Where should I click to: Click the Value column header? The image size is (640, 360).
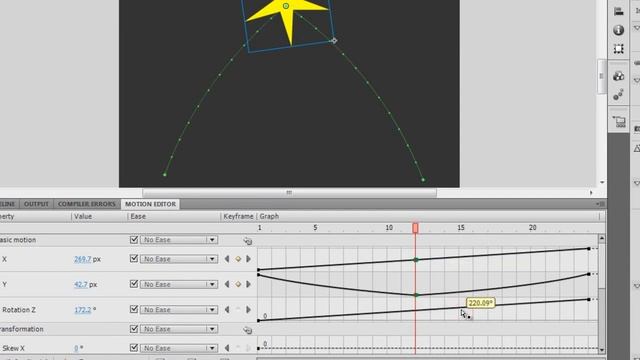83,216
